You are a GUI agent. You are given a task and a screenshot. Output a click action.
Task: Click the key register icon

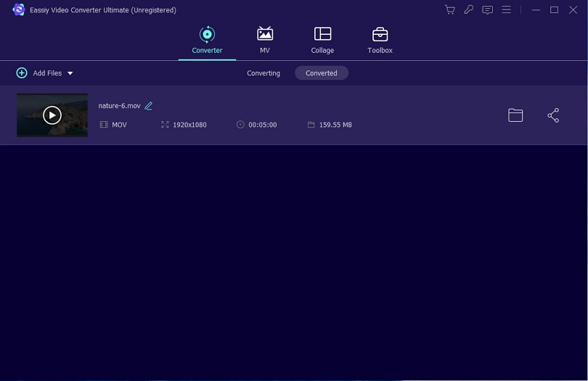pyautogui.click(x=468, y=9)
